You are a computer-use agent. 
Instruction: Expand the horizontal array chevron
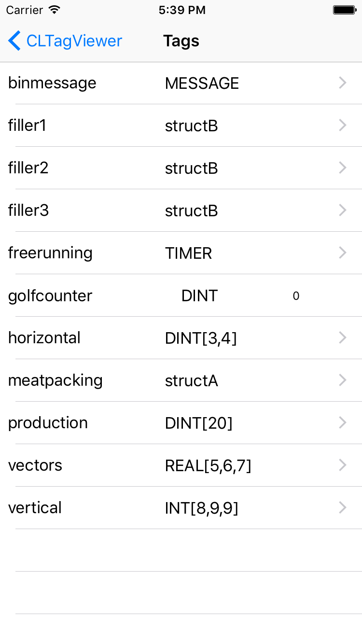point(343,338)
